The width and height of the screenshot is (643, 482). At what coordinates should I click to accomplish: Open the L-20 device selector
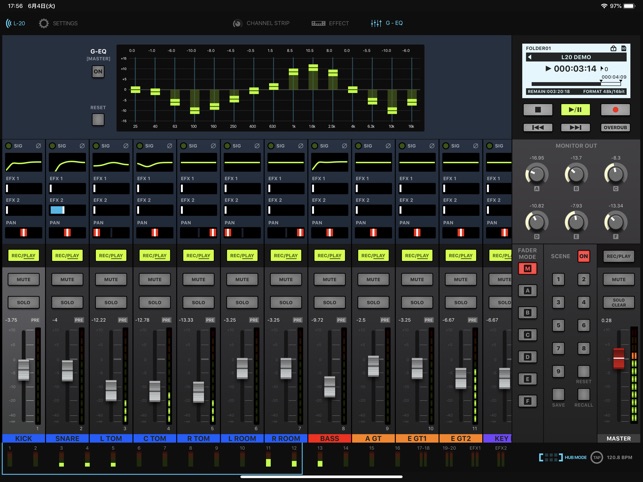coord(14,23)
